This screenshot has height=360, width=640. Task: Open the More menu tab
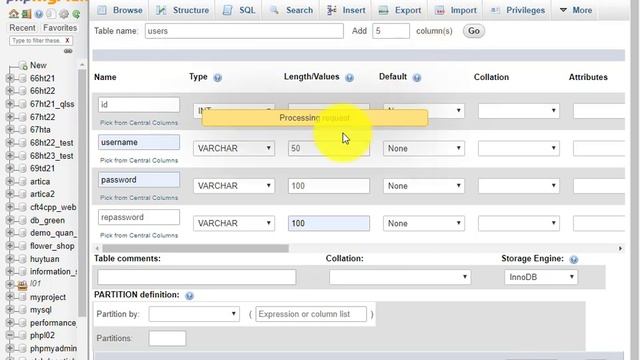click(576, 10)
